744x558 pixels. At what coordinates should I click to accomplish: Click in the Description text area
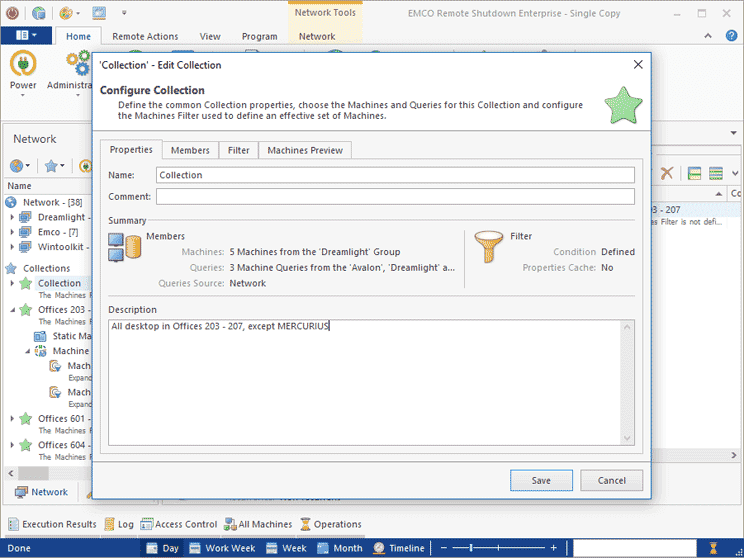click(x=364, y=382)
